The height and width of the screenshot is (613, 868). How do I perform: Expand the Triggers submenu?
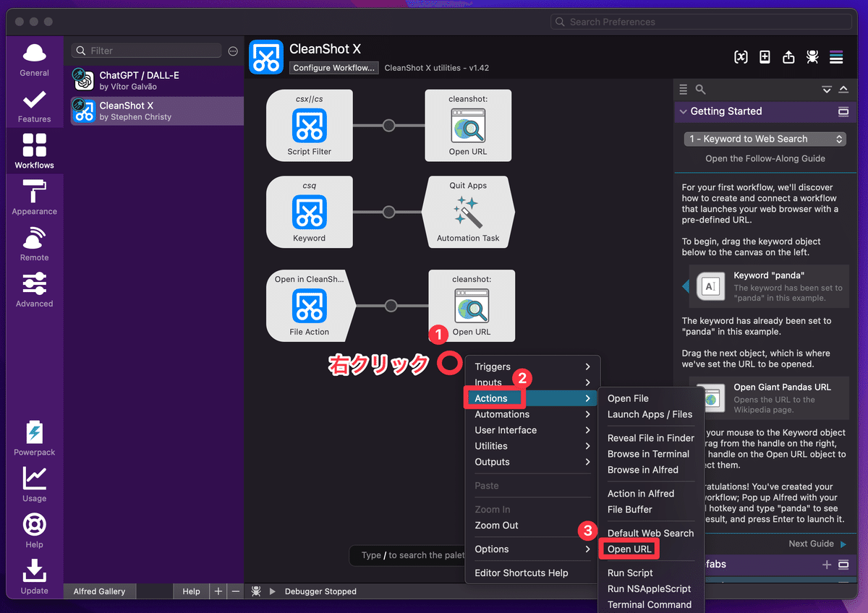coord(532,366)
